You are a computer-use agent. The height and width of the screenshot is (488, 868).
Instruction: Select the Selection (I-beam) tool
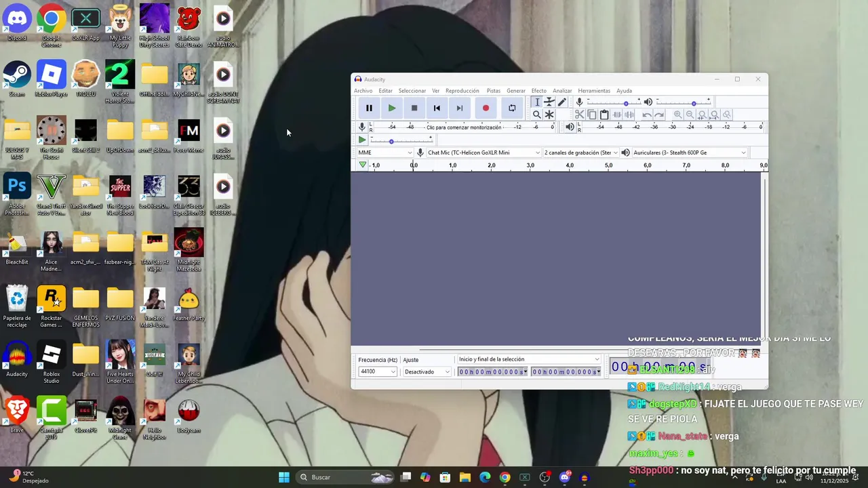(536, 102)
